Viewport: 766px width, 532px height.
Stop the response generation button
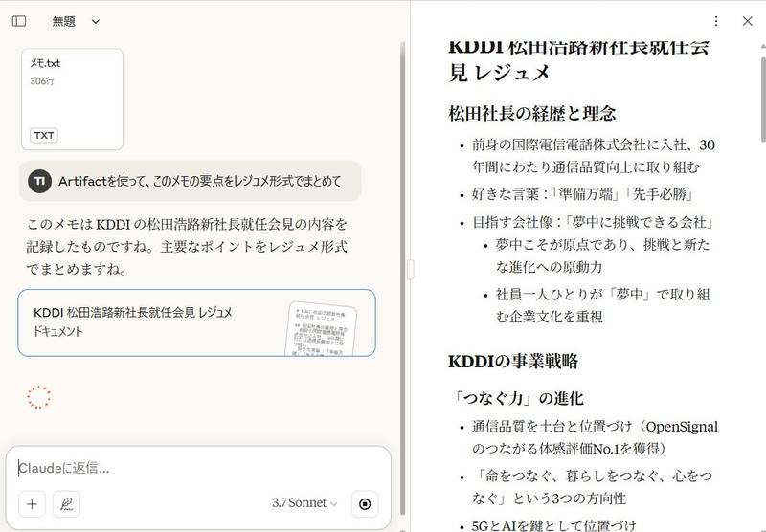pos(365,503)
